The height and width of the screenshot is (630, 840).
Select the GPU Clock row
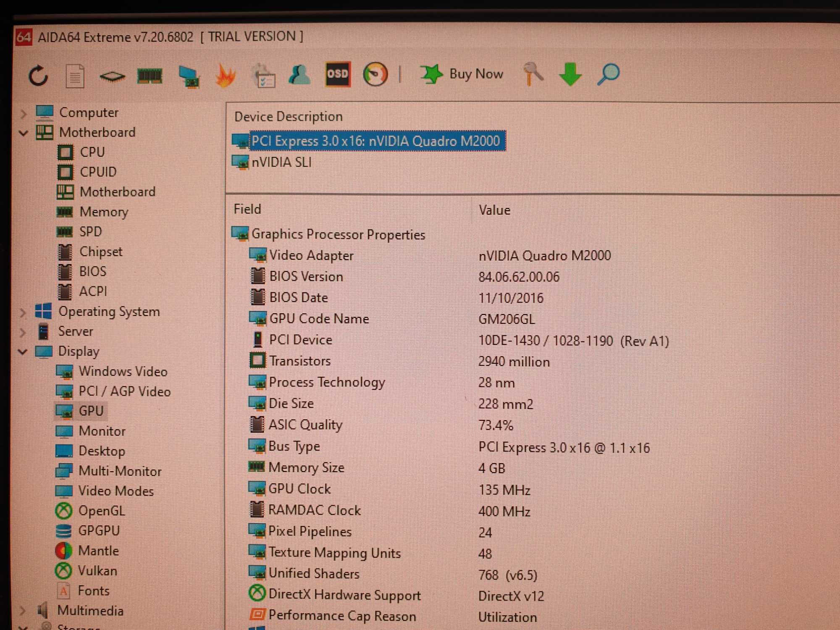[x=389, y=489]
